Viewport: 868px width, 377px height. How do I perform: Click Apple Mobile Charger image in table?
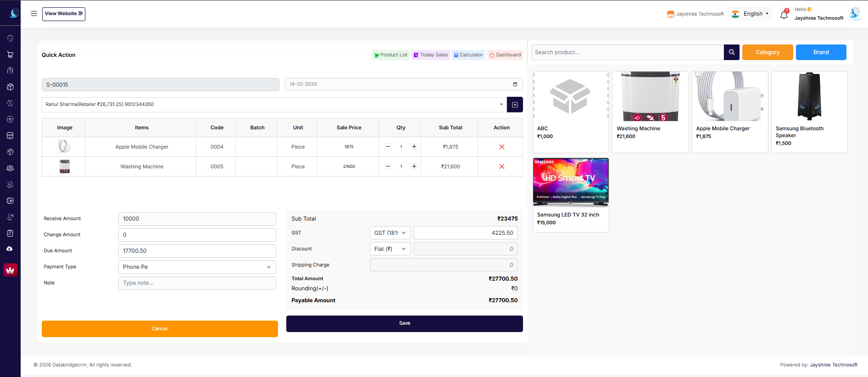point(64,146)
